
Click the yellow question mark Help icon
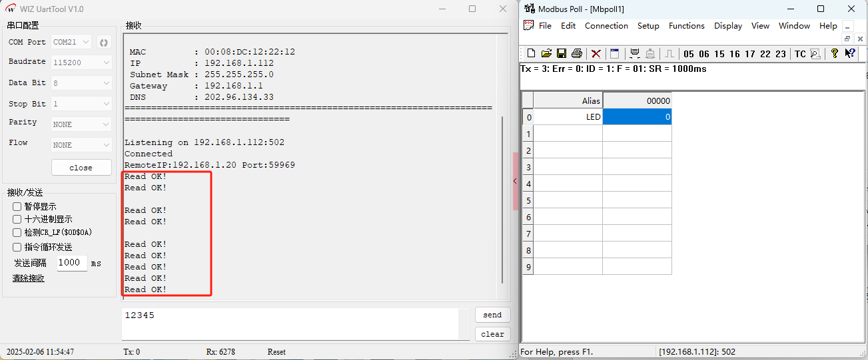834,54
